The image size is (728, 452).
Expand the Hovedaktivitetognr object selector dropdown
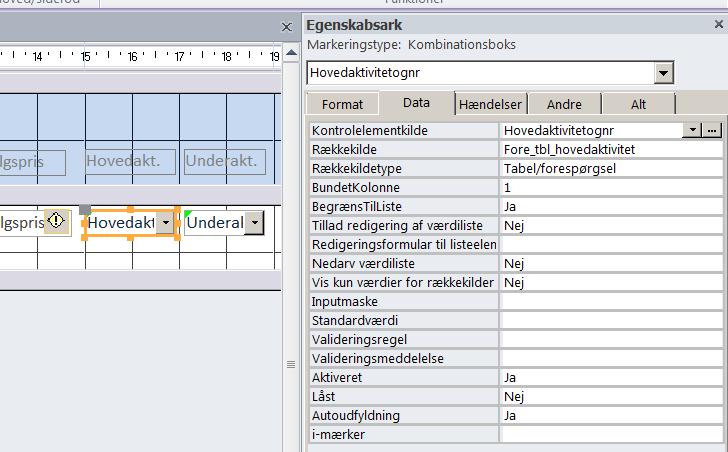[663, 73]
